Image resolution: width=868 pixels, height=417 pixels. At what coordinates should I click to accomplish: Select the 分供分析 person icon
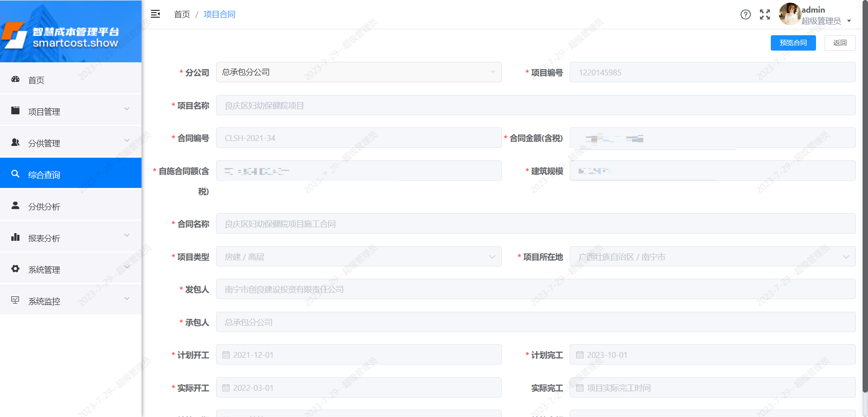15,206
